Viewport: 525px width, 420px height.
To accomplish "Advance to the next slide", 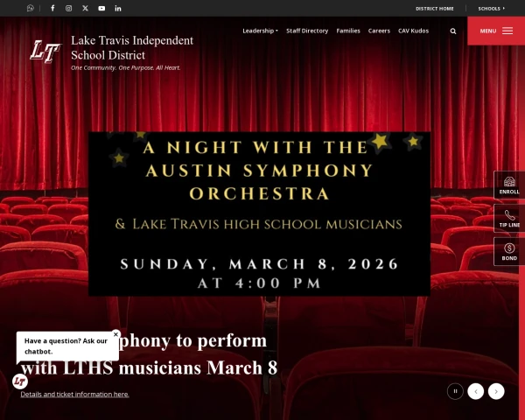I will point(496,391).
